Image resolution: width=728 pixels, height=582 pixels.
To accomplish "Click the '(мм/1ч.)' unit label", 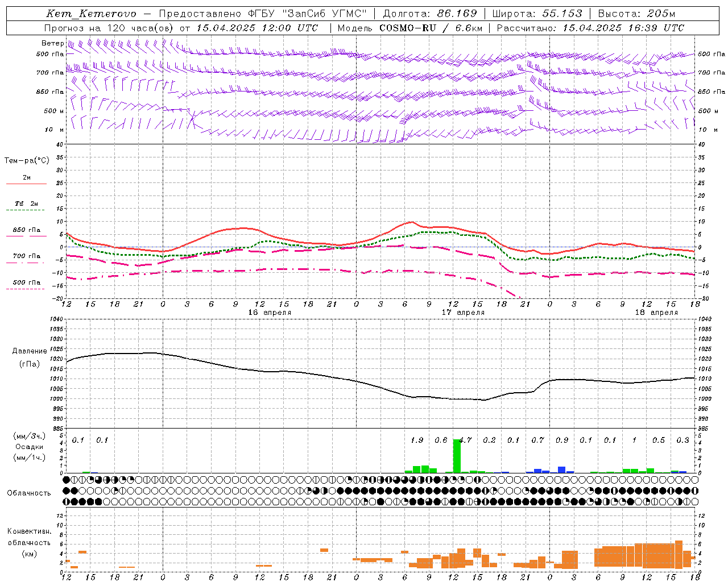I will tap(30, 458).
